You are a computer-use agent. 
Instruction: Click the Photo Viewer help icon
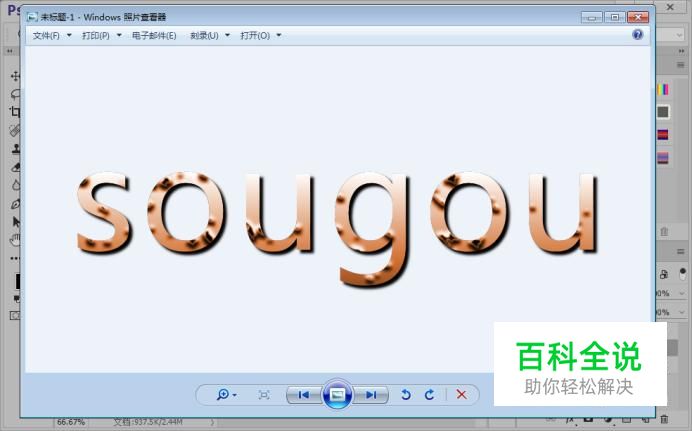pyautogui.click(x=637, y=35)
